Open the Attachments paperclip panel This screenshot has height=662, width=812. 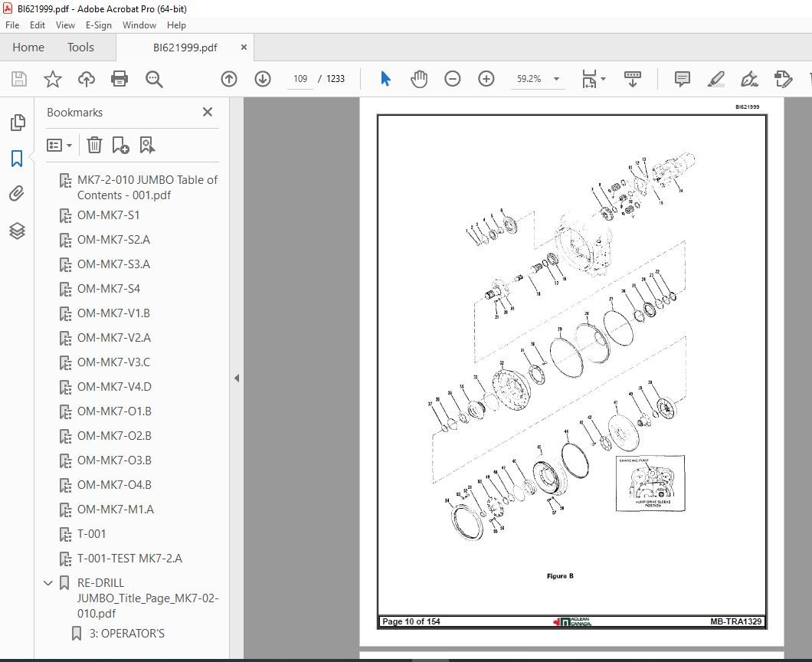click(17, 195)
